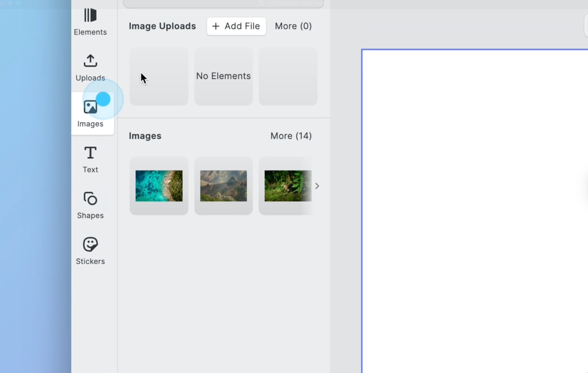Select the mountain ridge image thumbnail
Viewport: 588px width, 373px height.
click(223, 186)
